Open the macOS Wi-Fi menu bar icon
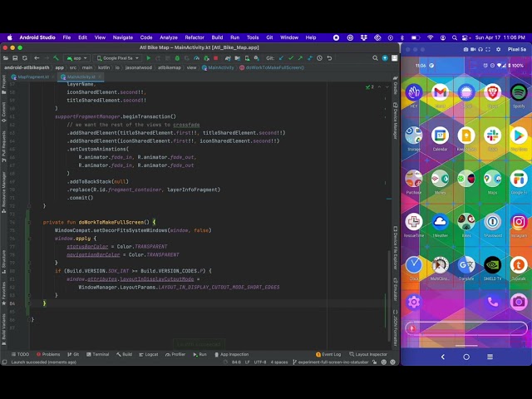The width and height of the screenshot is (532, 399). pos(431,37)
